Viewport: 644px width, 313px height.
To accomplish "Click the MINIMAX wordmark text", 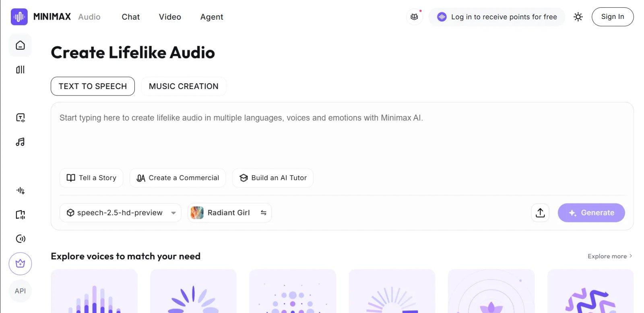I will coord(52,17).
